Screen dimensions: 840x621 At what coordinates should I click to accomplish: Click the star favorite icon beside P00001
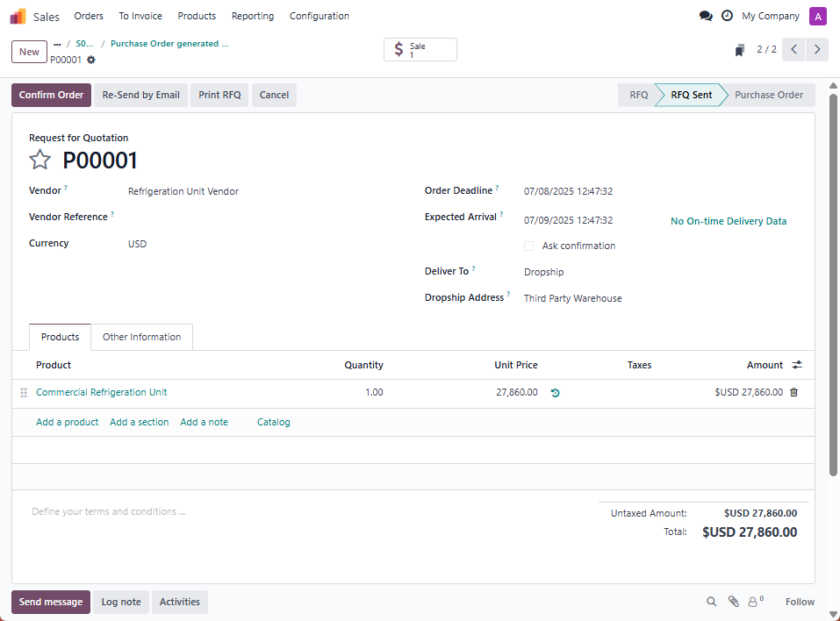coord(40,160)
